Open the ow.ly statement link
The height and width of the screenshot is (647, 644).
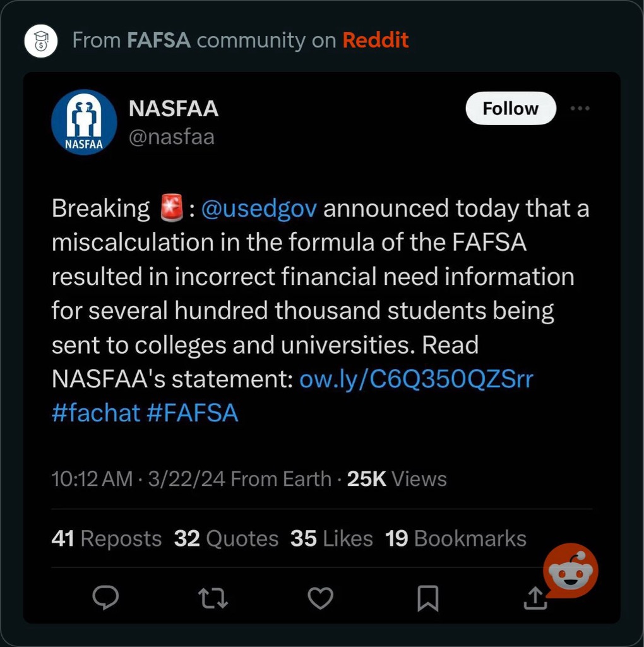tap(416, 379)
